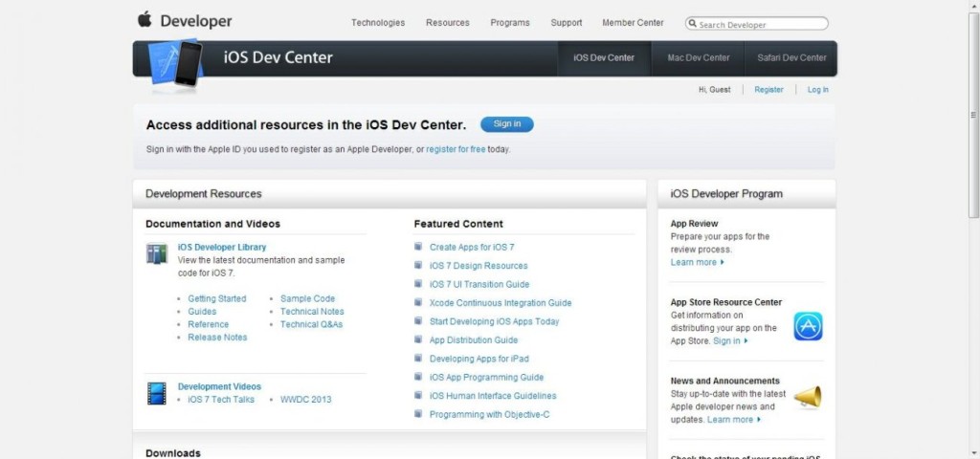Click the magnifying glass search icon
This screenshot has width=980, height=459.
tap(693, 24)
